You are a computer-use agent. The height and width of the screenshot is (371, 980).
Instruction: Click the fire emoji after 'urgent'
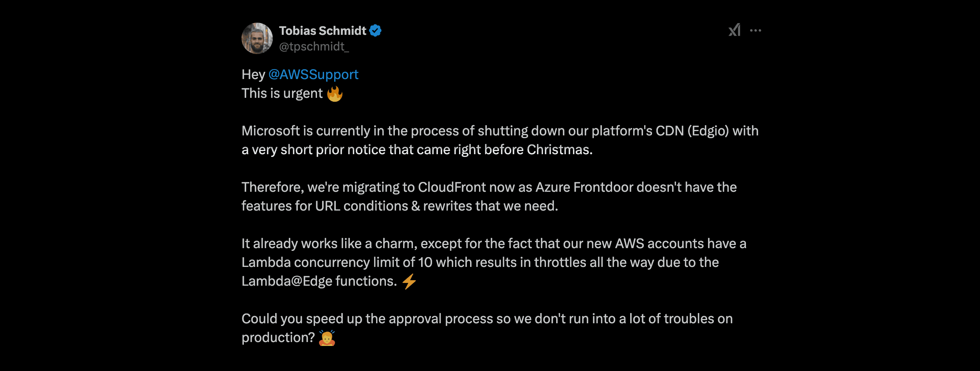click(x=335, y=94)
